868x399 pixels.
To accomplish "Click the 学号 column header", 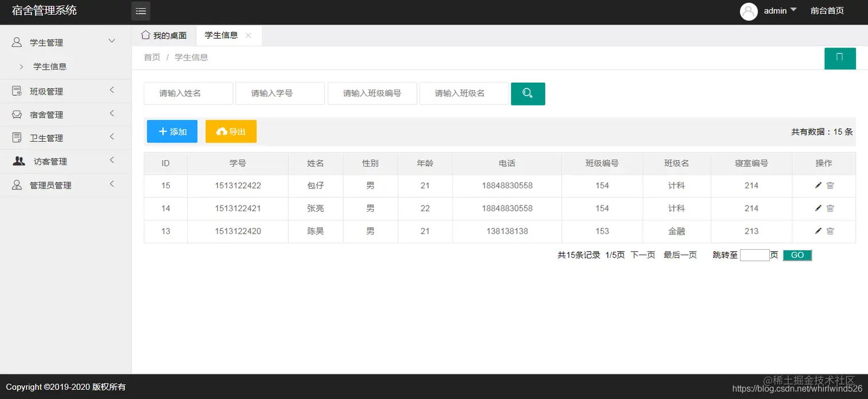I will click(238, 163).
